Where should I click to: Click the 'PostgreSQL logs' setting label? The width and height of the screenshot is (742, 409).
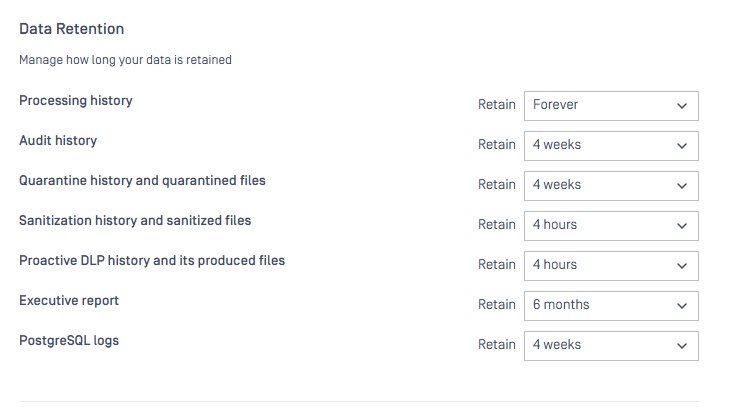click(68, 341)
